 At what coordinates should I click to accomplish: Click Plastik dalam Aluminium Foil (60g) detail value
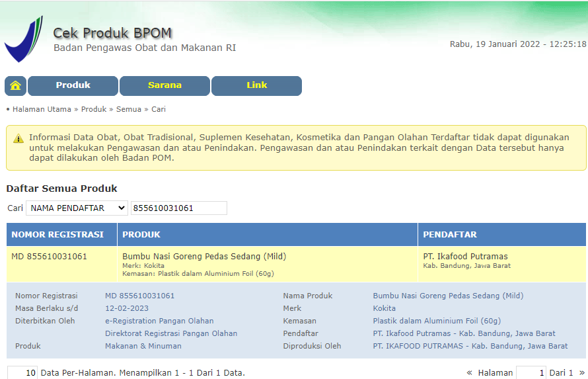437,321
